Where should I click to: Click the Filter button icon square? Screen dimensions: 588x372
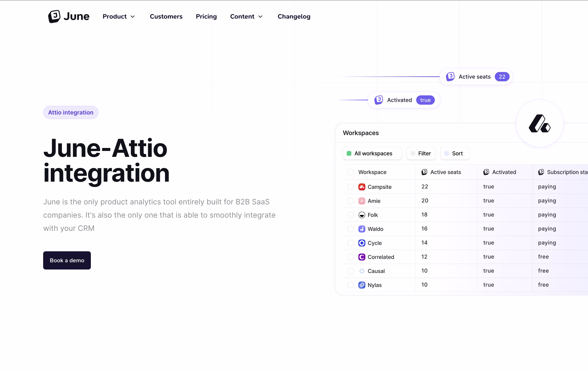tap(413, 153)
